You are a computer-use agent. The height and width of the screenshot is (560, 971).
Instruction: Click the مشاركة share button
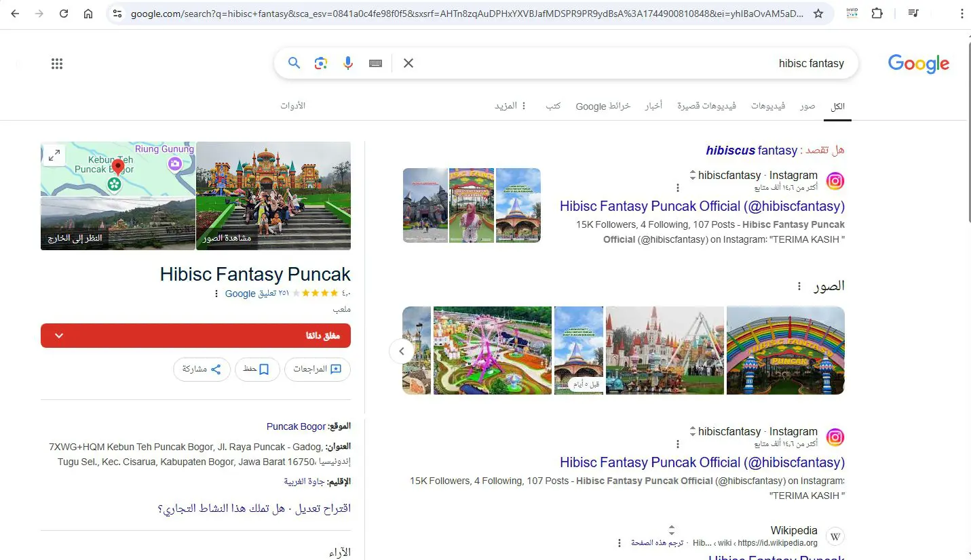point(202,369)
